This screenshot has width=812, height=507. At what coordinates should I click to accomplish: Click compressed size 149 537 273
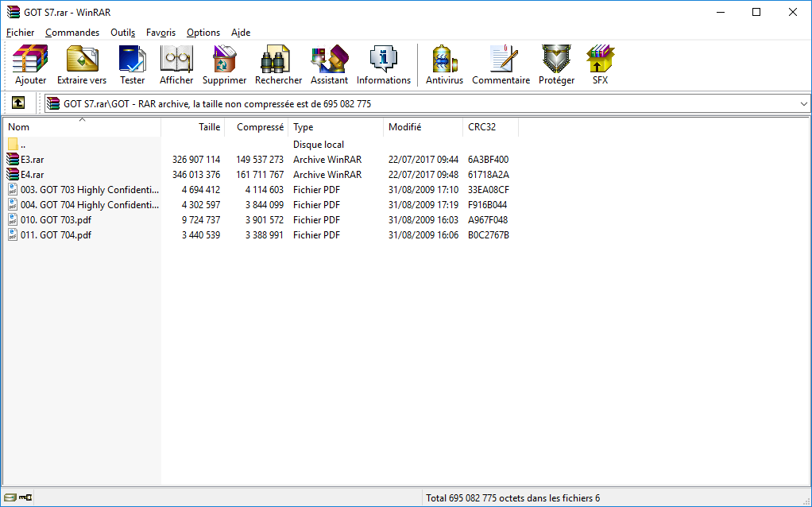point(260,160)
